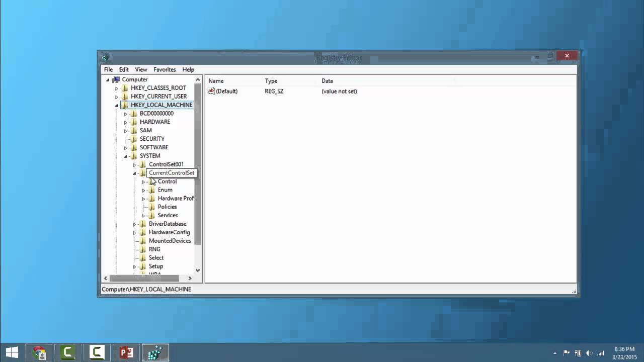The height and width of the screenshot is (362, 644).
Task: Show hidden tray icons arrow
Action: (x=555, y=353)
